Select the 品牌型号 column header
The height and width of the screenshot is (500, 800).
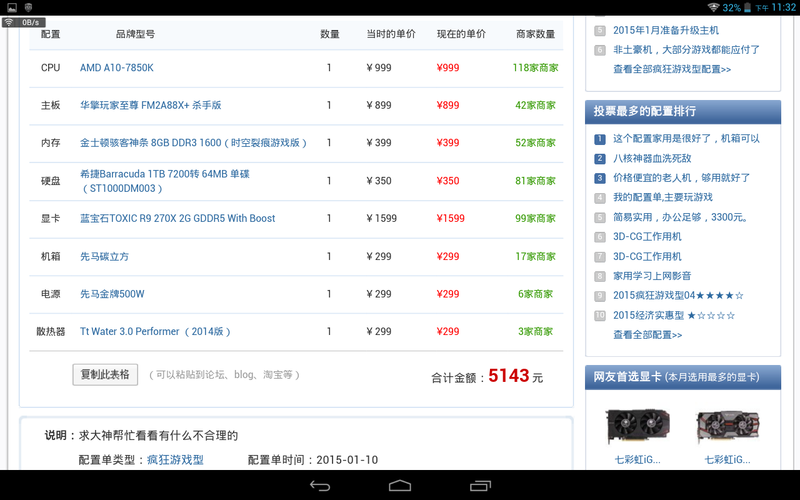tap(135, 34)
